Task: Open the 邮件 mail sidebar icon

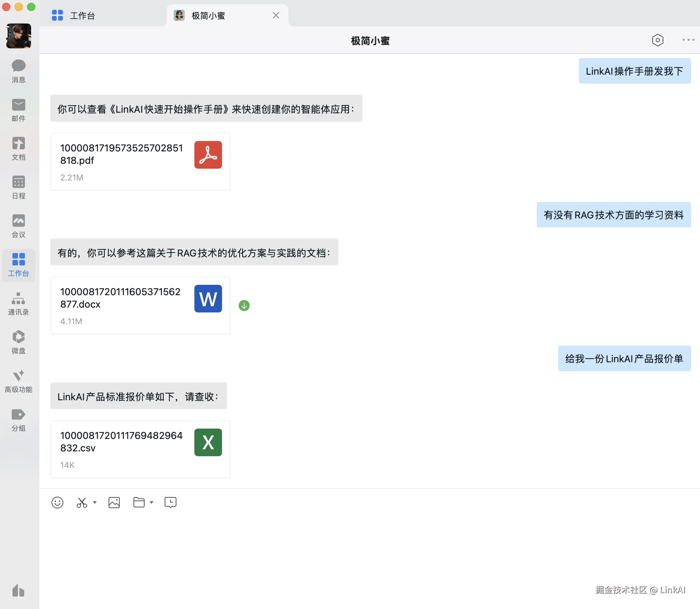Action: (x=19, y=110)
